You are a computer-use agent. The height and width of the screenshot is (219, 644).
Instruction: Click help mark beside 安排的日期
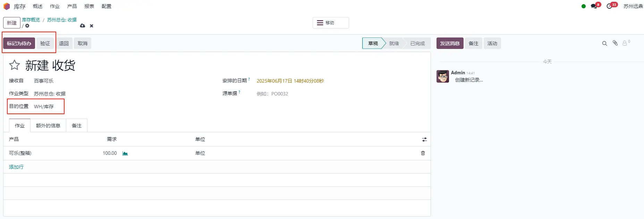click(x=249, y=79)
